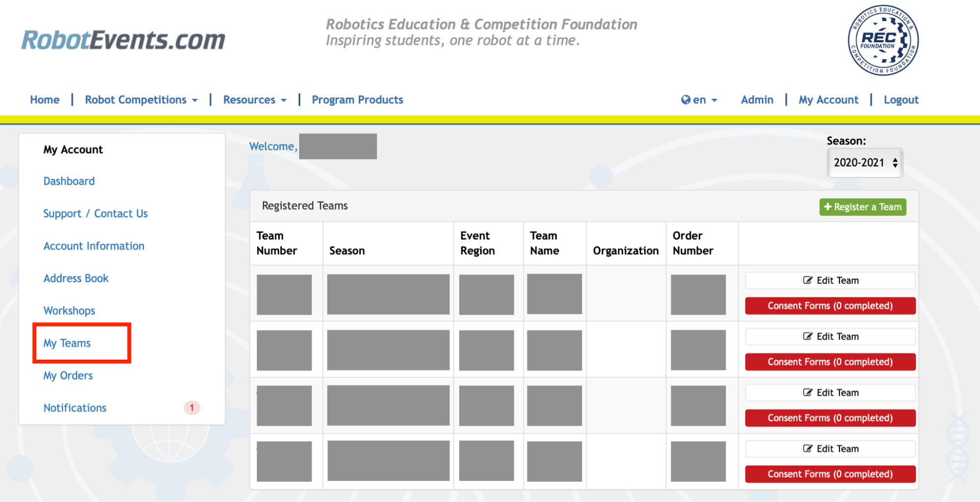
Task: Open My Teams in the sidebar
Action: pos(67,343)
